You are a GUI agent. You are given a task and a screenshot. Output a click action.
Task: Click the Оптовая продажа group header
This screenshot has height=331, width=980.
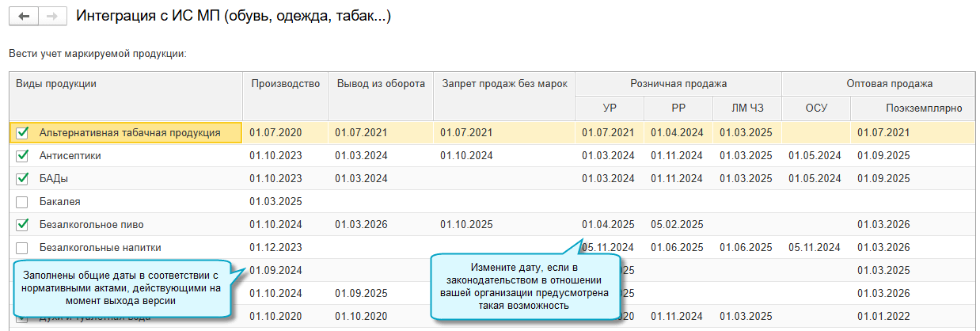(878, 84)
